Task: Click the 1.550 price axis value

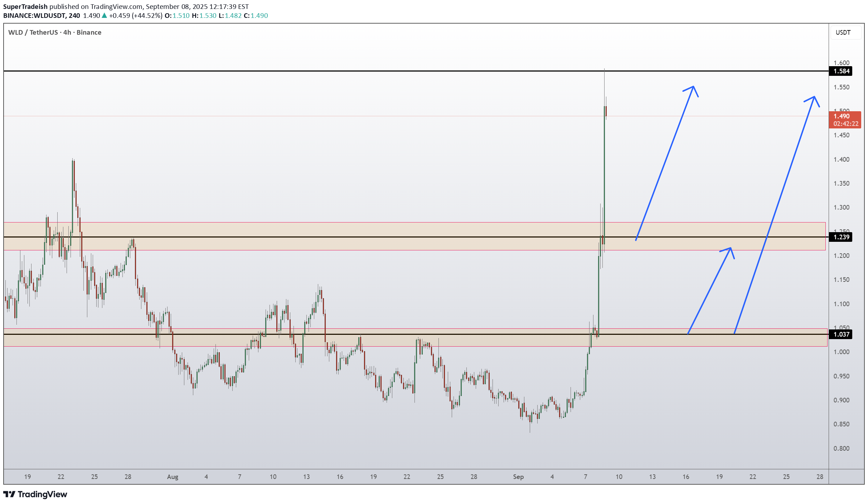Action: point(842,87)
